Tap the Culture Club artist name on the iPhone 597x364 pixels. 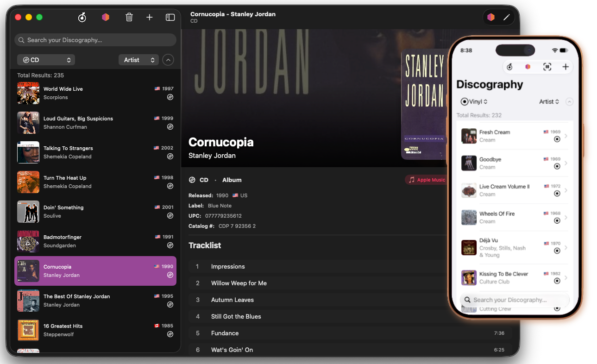(x=494, y=282)
